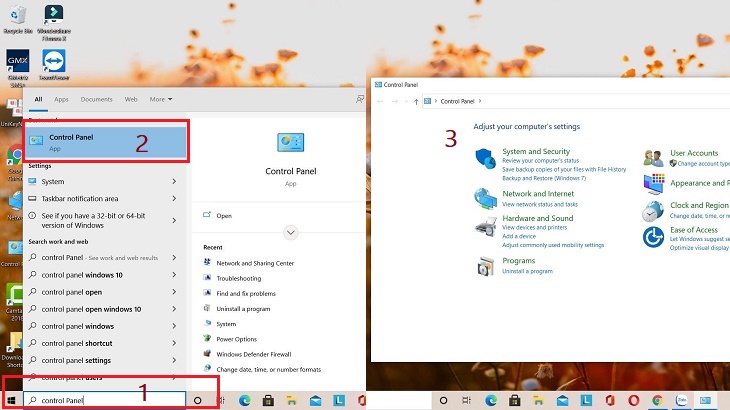Click the Back arrow in Control Panel window
Image resolution: width=730 pixels, height=410 pixels.
[x=380, y=101]
